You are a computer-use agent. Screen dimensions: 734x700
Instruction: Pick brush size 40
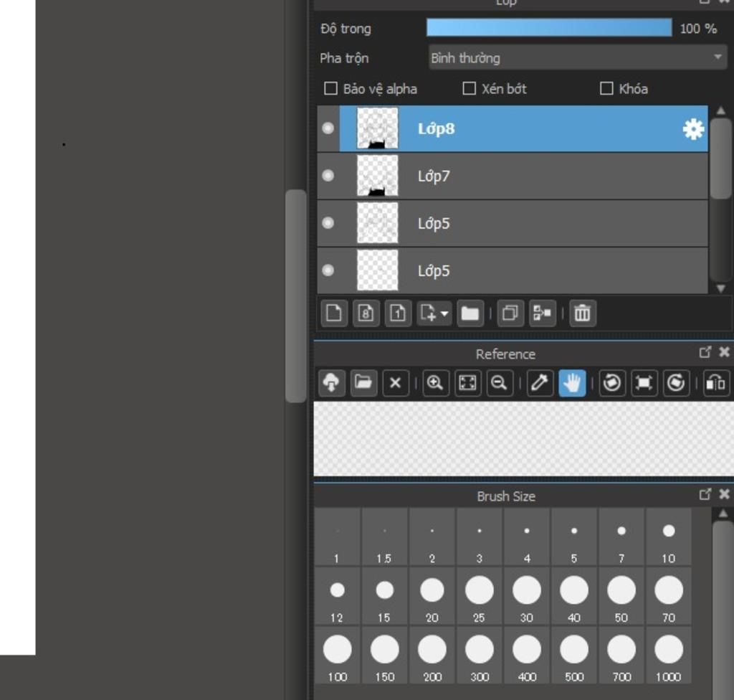click(574, 596)
